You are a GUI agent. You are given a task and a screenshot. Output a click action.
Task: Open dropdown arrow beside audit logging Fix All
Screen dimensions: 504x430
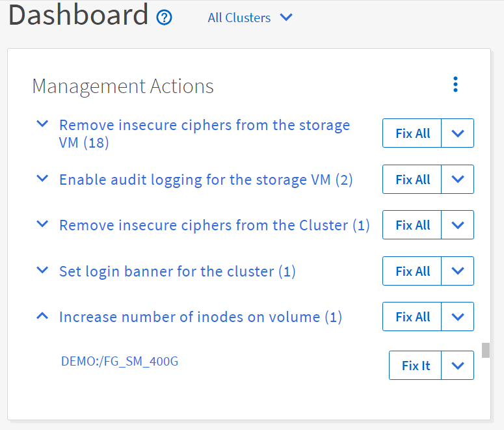click(458, 180)
